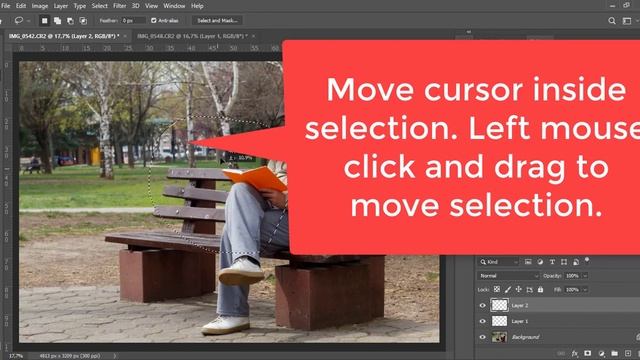Open the Filter menu
This screenshot has width=640, height=360.
pyautogui.click(x=120, y=6)
